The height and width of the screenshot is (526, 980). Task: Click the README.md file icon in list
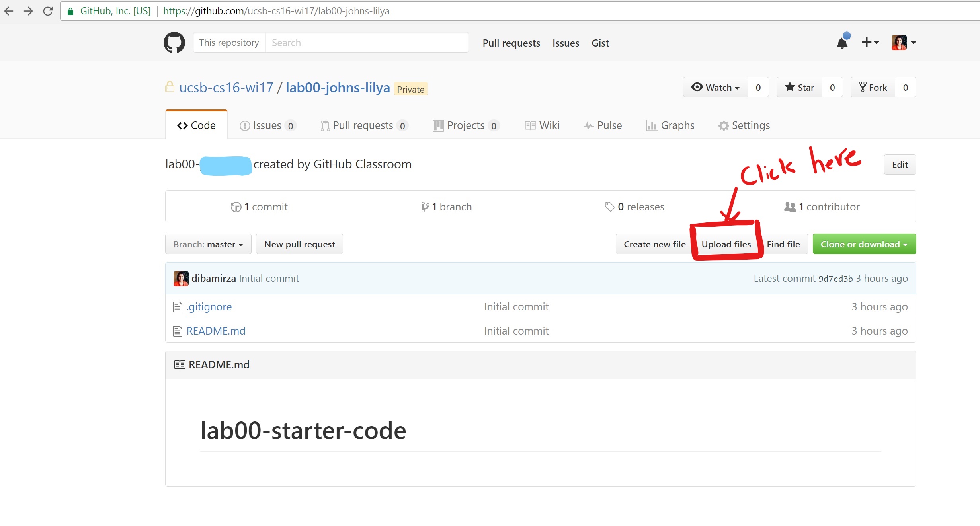click(178, 331)
